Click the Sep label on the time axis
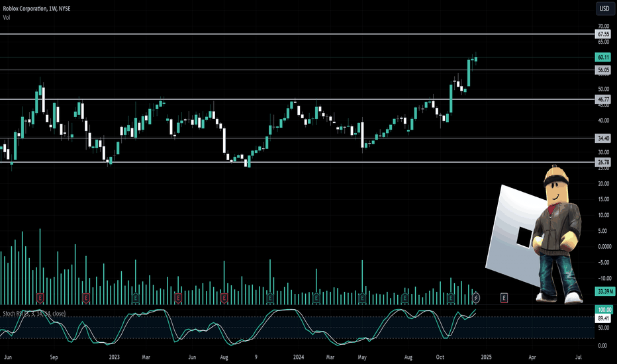The width and height of the screenshot is (617, 364). [54, 357]
